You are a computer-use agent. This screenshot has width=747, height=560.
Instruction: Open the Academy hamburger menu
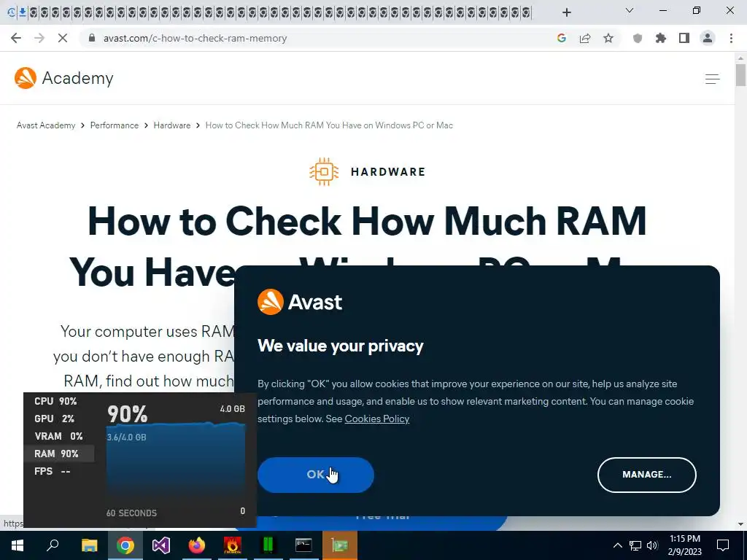[x=712, y=79]
